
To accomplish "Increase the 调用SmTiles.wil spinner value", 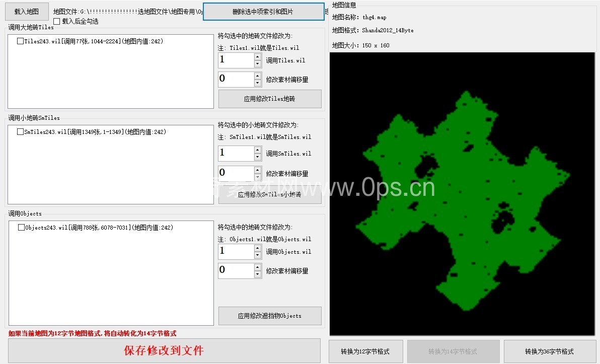I will (258, 150).
